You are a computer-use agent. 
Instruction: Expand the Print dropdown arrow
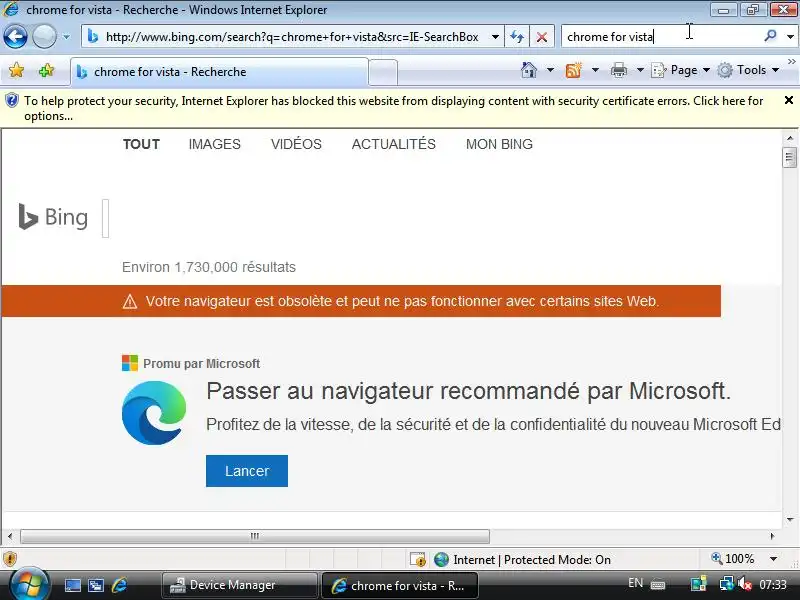coord(640,70)
